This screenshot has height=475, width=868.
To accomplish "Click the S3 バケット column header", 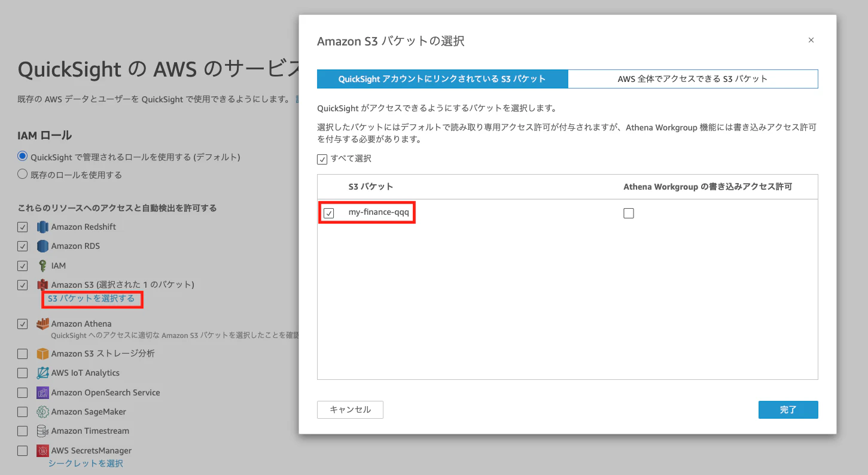I will tap(371, 187).
